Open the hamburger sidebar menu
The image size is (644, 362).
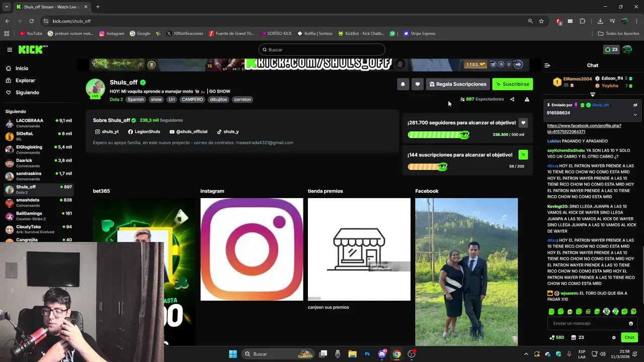(x=10, y=50)
